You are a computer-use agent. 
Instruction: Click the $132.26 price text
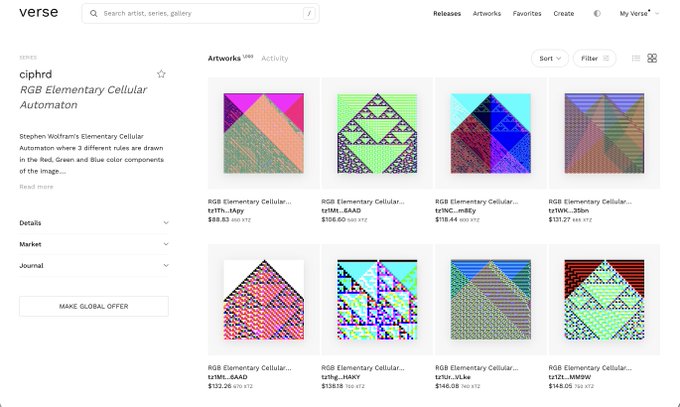pos(219,386)
